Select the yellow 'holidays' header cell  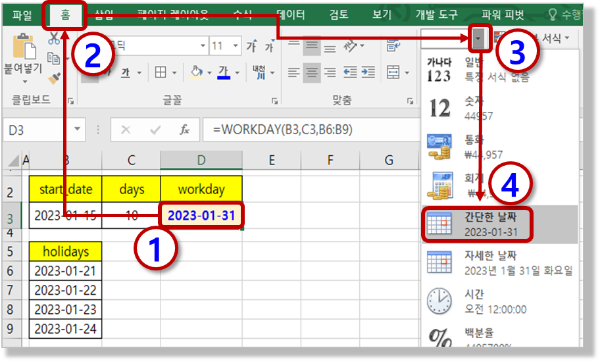pyautogui.click(x=65, y=251)
